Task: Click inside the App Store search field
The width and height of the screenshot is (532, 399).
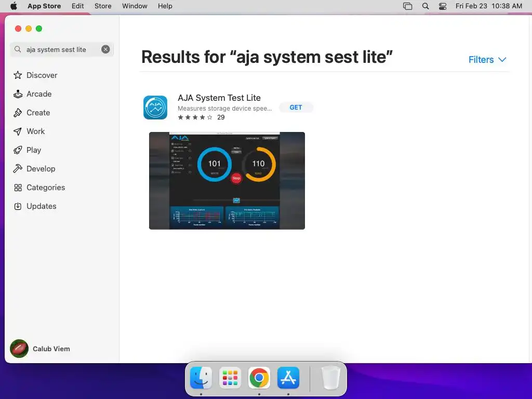Action: tap(62, 49)
